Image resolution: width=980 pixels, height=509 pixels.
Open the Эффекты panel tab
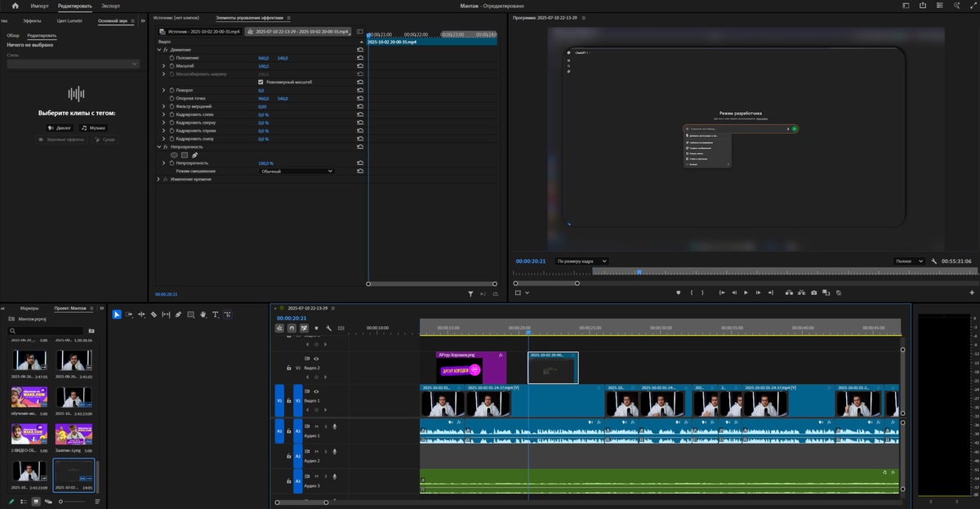(33, 20)
